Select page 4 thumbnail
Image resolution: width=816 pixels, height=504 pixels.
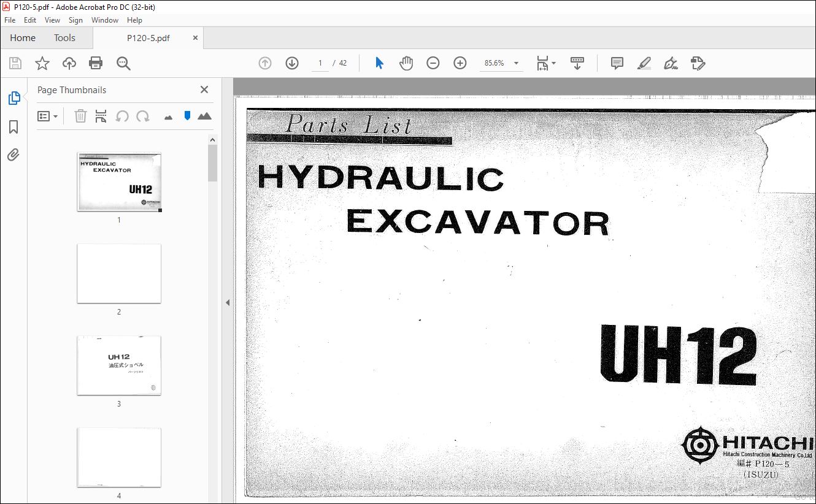coord(119,457)
